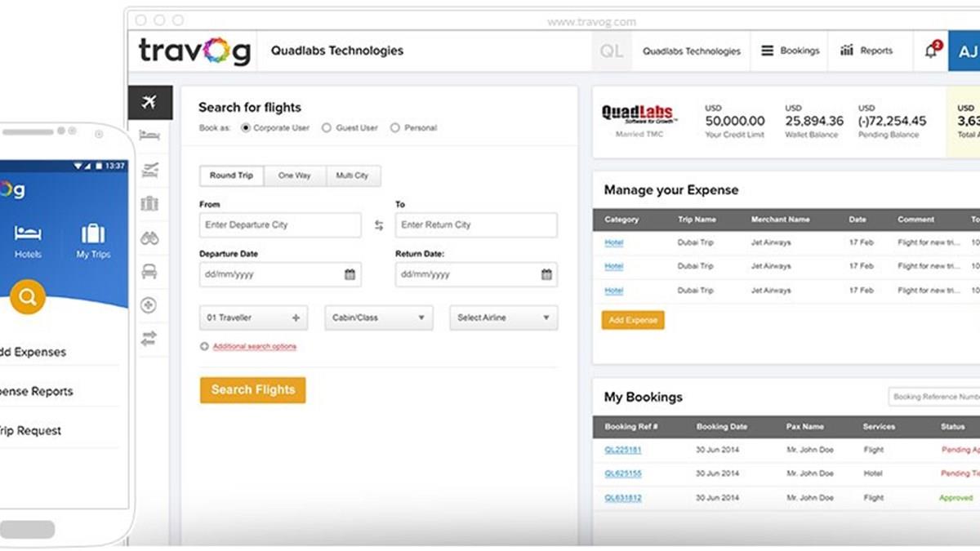The image size is (980, 551).
Task: Open the hotel bed icon in sidebar
Action: [x=149, y=136]
